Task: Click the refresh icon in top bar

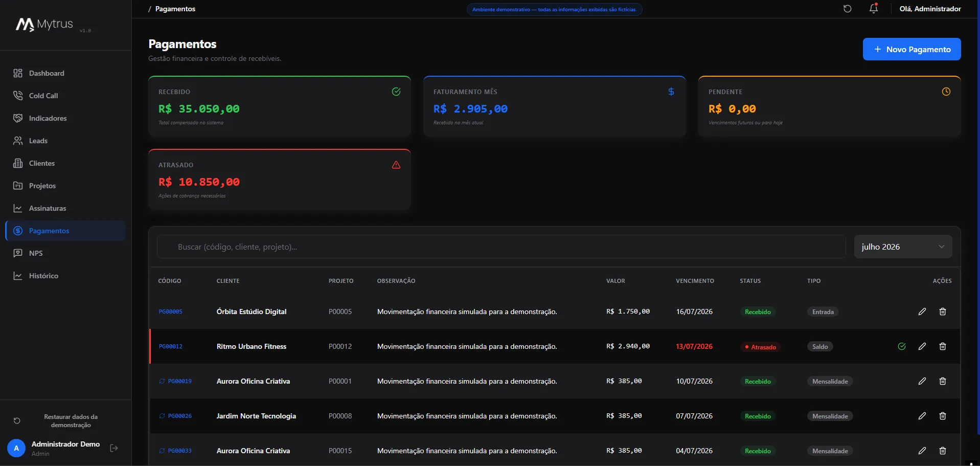Action: (847, 9)
